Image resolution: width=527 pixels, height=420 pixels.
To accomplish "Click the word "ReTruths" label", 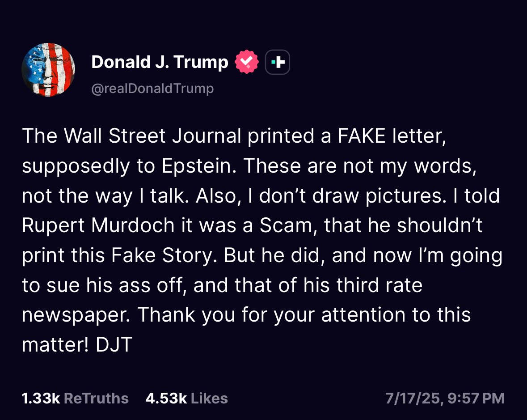I will pyautogui.click(x=96, y=398).
